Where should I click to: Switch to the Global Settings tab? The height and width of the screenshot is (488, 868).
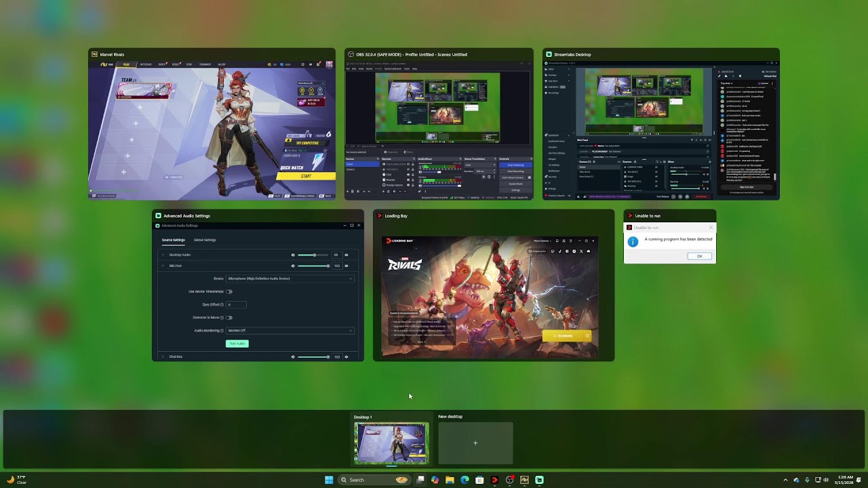pyautogui.click(x=205, y=240)
